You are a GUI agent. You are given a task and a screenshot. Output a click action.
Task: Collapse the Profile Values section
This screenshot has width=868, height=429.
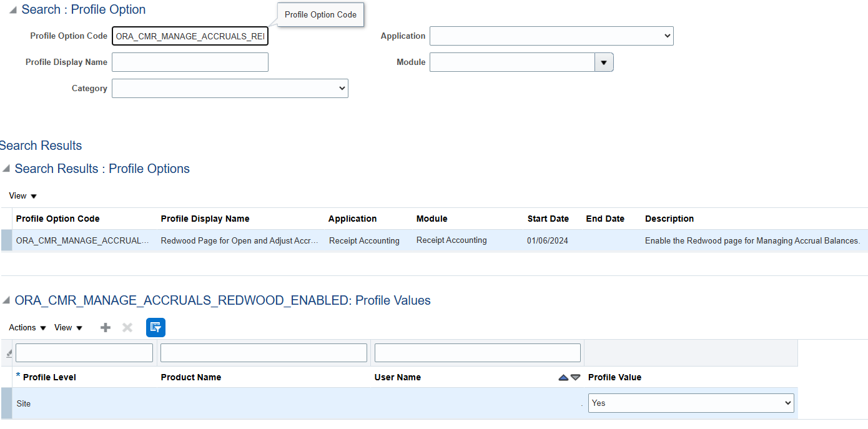coord(6,300)
